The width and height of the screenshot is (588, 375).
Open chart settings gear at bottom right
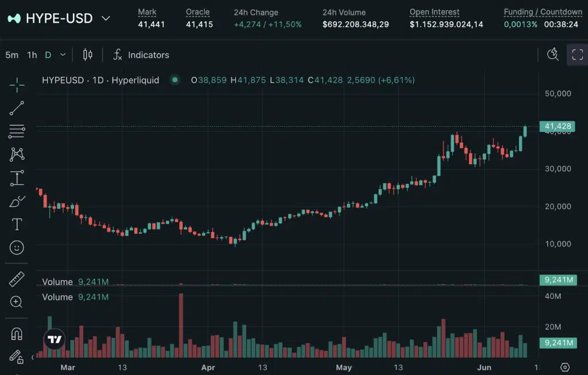tap(564, 367)
